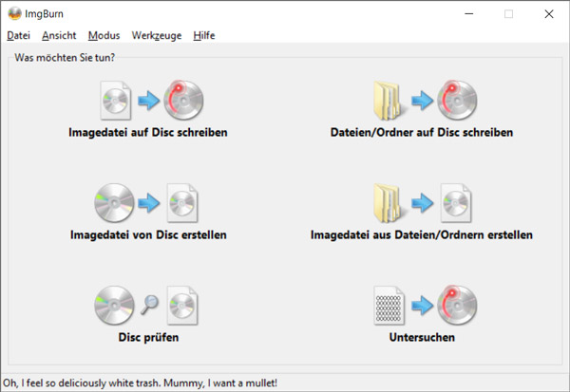Click image file icon above 'Imagedatei von Disc erstellen'

tap(182, 203)
